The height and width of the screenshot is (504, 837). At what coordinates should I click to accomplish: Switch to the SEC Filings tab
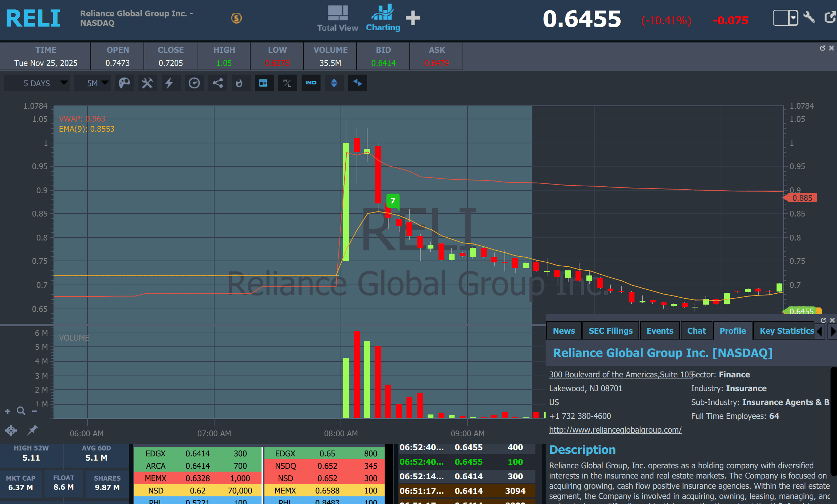click(610, 331)
